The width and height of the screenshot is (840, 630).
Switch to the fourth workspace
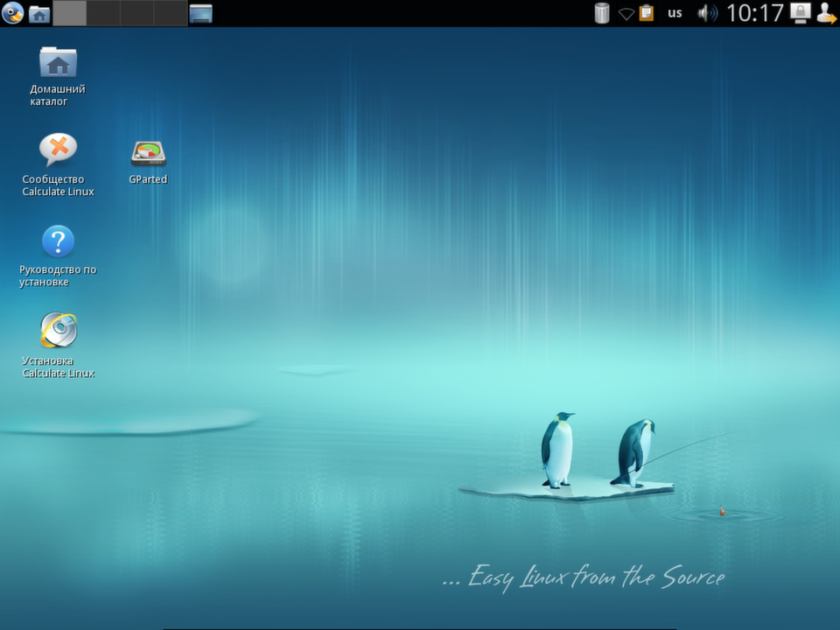(171, 13)
